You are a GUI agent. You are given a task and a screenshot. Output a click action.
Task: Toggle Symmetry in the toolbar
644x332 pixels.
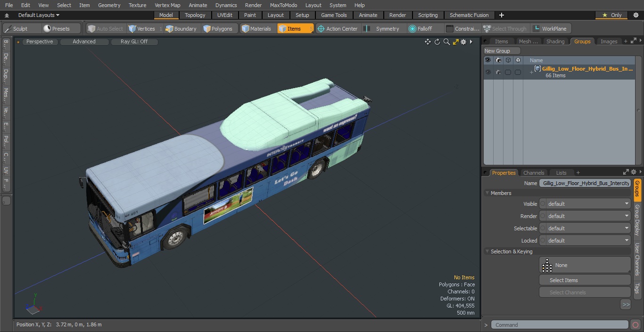383,29
